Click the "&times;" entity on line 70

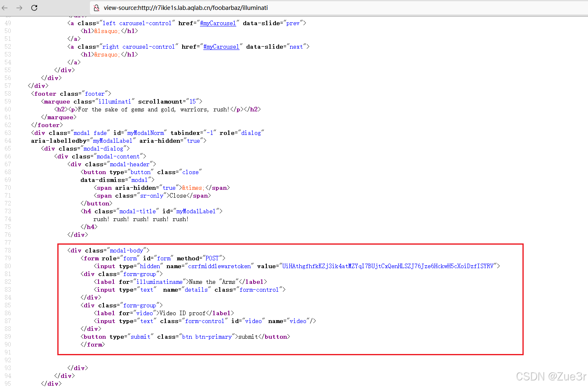coord(193,188)
